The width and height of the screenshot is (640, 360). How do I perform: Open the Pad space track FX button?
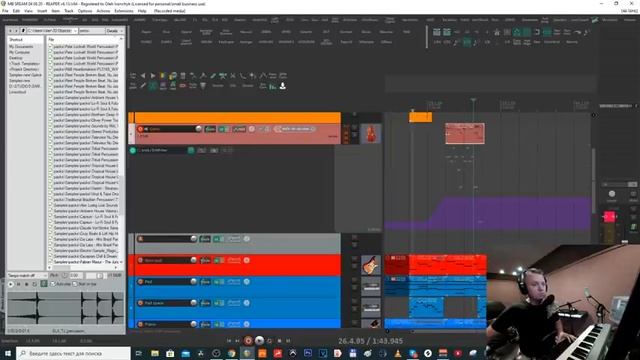coord(205,303)
